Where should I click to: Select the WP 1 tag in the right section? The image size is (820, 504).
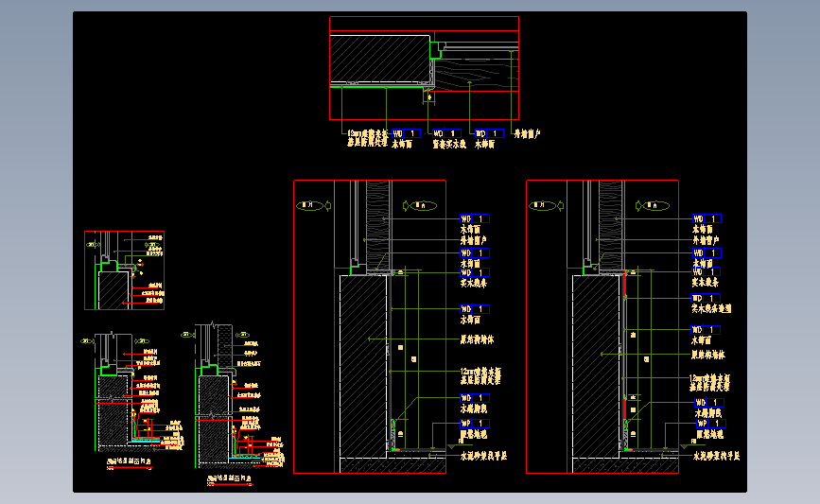[712, 424]
